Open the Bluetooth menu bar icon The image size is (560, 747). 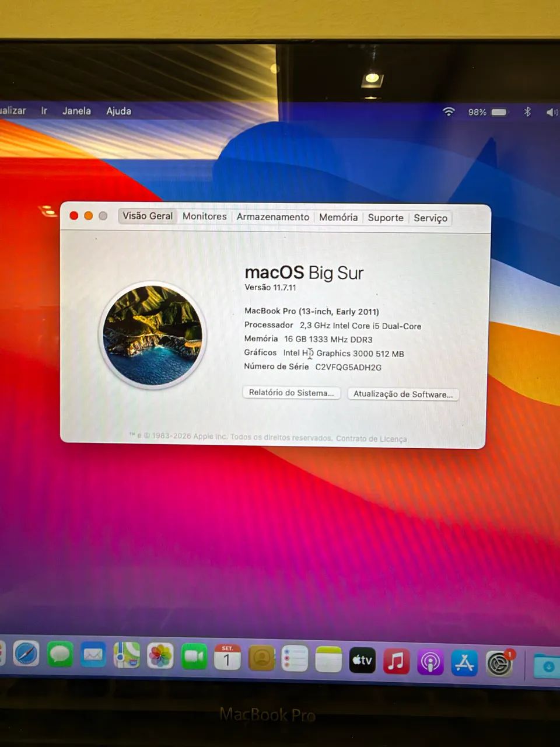(527, 111)
